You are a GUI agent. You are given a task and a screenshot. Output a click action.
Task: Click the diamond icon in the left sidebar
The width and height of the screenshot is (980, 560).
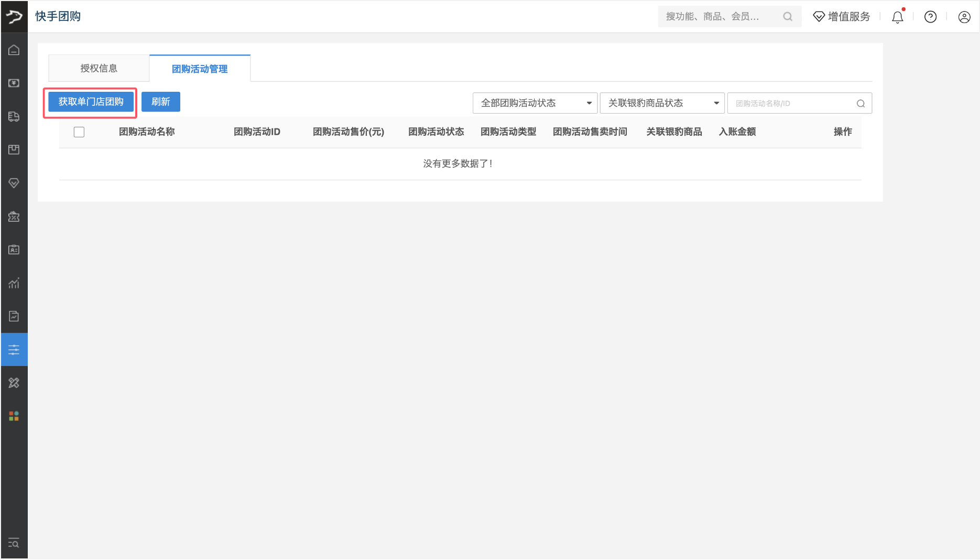point(14,183)
